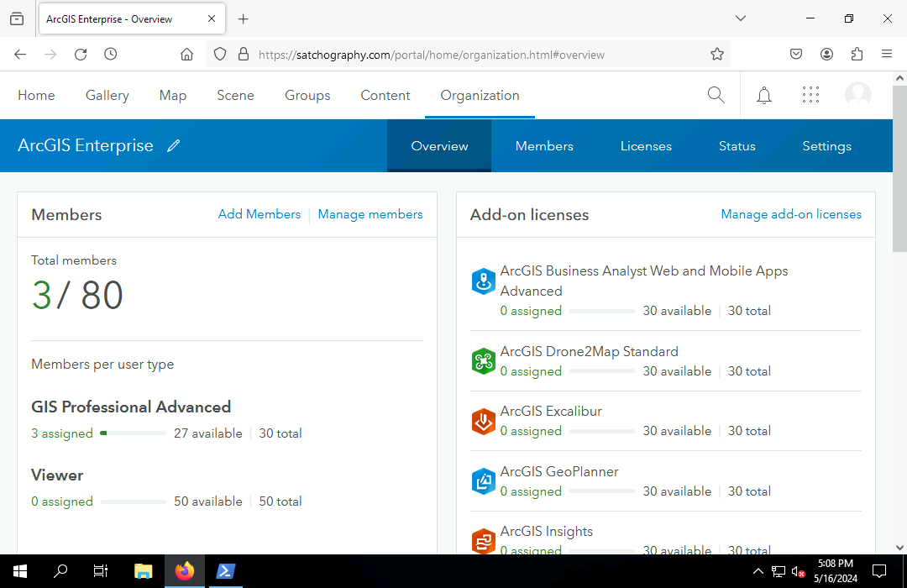Click the Add Members link
The height and width of the screenshot is (588, 907).
[260, 214]
